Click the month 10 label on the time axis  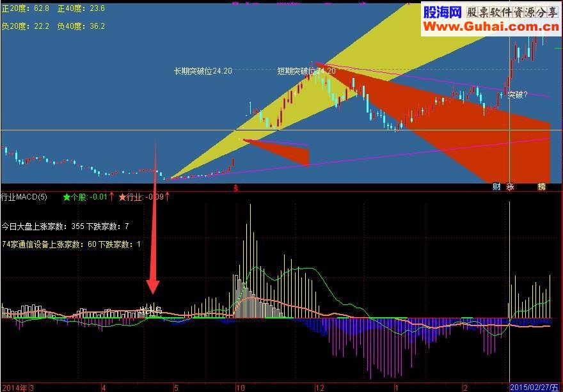(x=241, y=388)
